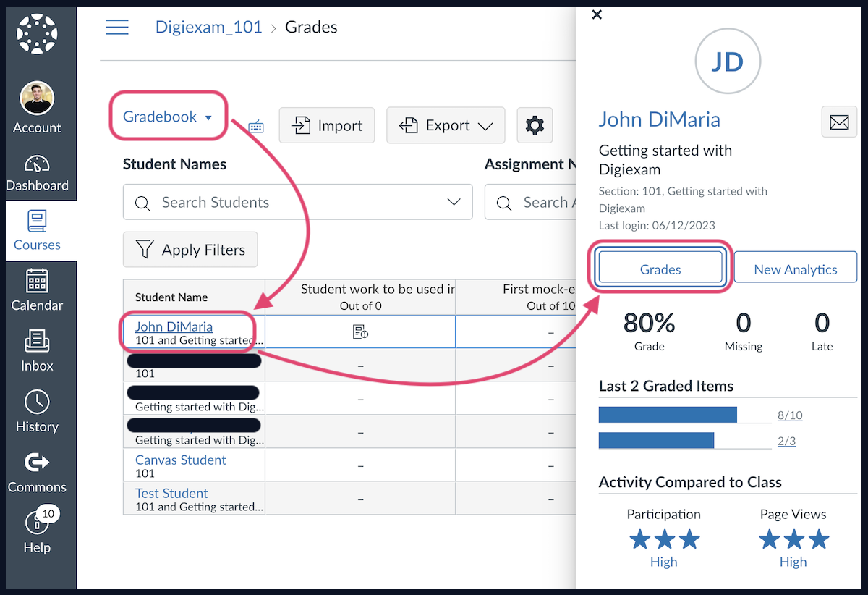The height and width of the screenshot is (595, 868).
Task: Click the Late count
Action: click(822, 323)
